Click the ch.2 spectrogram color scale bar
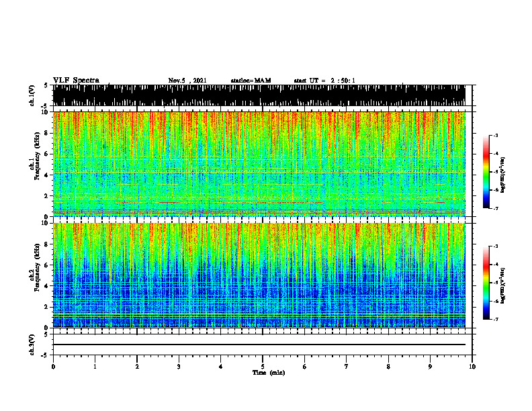 pyautogui.click(x=486, y=283)
